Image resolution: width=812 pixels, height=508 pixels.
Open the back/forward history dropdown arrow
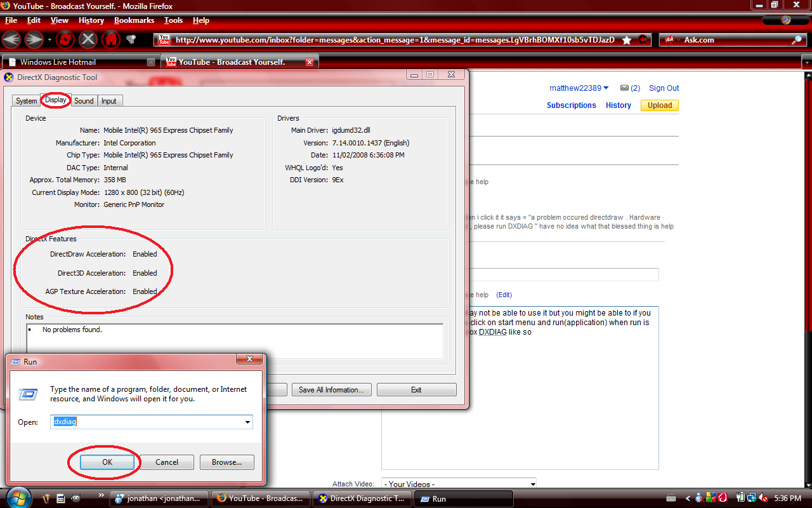pyautogui.click(x=49, y=40)
